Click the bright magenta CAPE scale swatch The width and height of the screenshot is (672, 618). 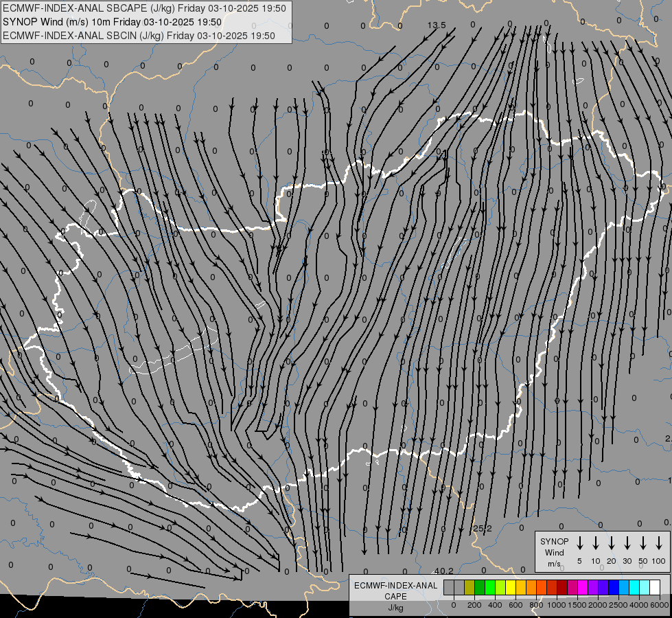pyautogui.click(x=583, y=588)
